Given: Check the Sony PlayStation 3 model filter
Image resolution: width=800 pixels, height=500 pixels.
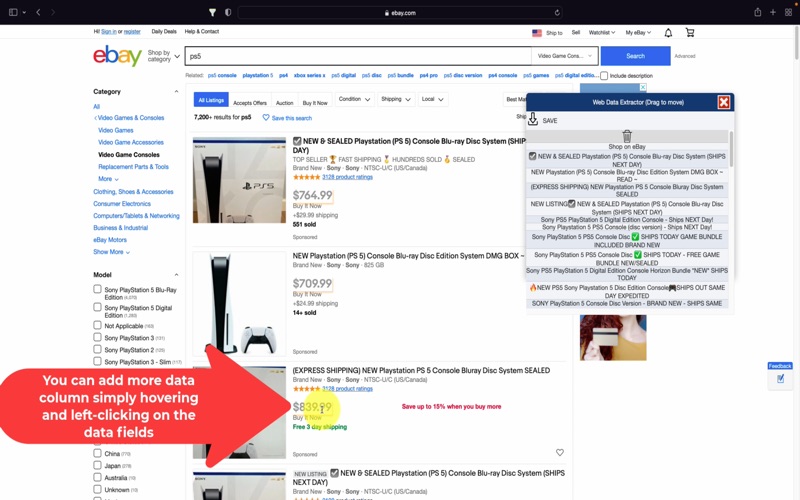Looking at the screenshot, I should coord(97,337).
